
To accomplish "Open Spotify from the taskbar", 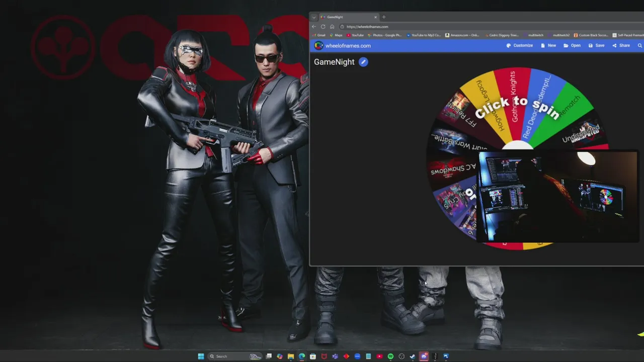I will pyautogui.click(x=390, y=356).
